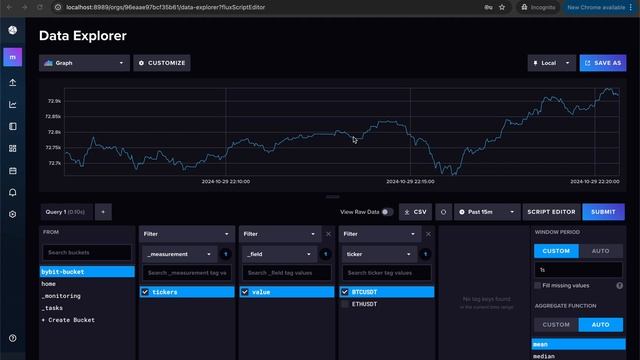Click the refresh icon next to CSV
The height and width of the screenshot is (360, 640).
pos(443,212)
